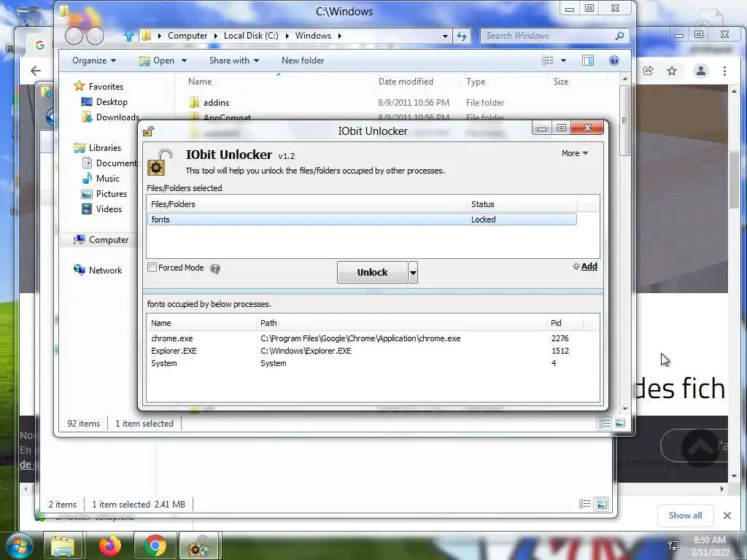The width and height of the screenshot is (747, 560).
Task: Click the search magnifier icon
Action: [619, 36]
